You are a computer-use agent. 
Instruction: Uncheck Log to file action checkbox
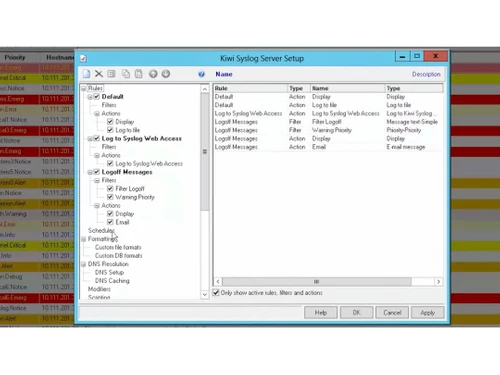coord(110,130)
